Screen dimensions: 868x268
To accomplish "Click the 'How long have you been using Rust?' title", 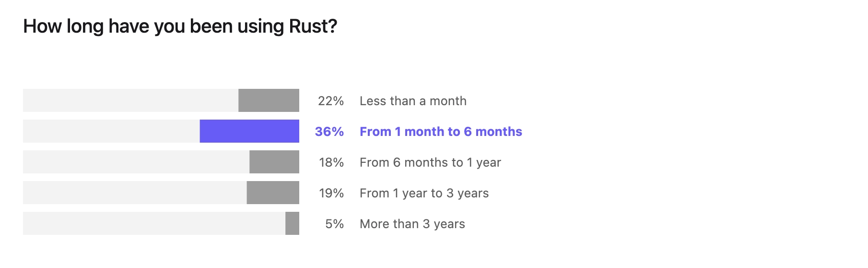I will (180, 26).
